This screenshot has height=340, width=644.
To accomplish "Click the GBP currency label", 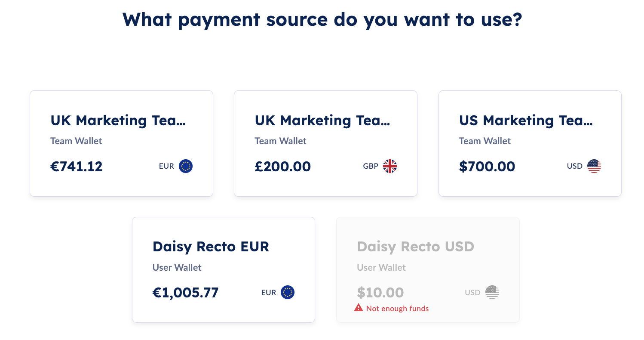I will 371,166.
